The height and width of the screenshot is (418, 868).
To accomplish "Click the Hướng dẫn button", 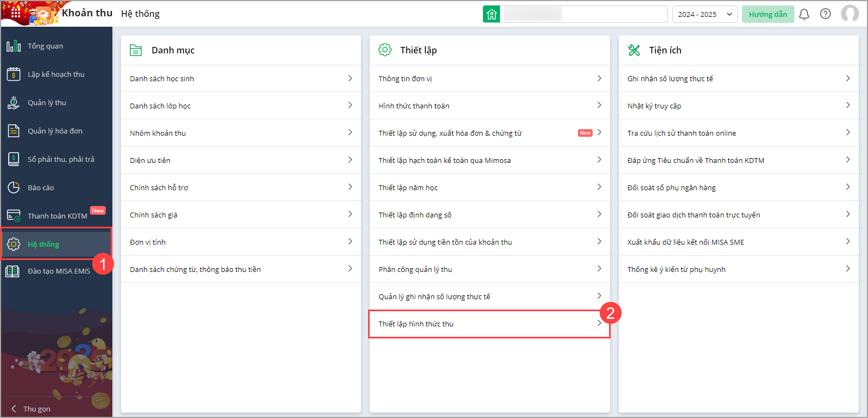I will 768,14.
